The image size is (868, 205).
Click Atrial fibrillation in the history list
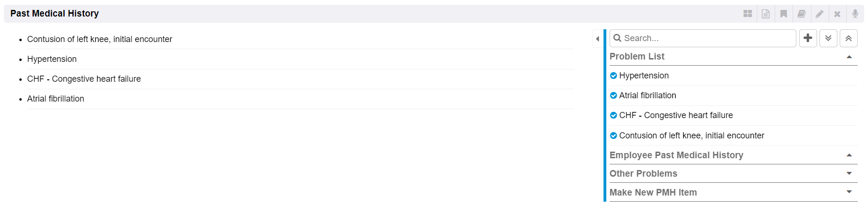click(x=56, y=99)
